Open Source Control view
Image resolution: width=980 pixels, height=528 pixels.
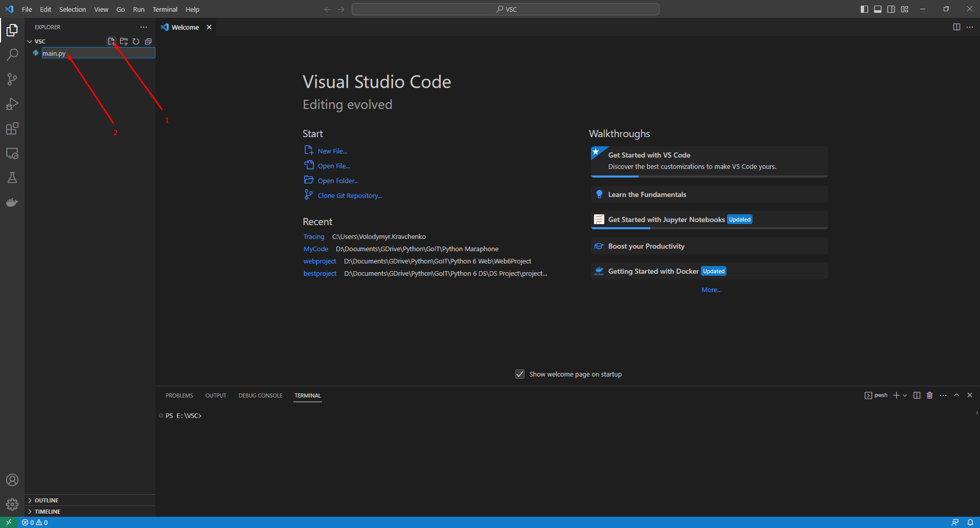click(12, 79)
